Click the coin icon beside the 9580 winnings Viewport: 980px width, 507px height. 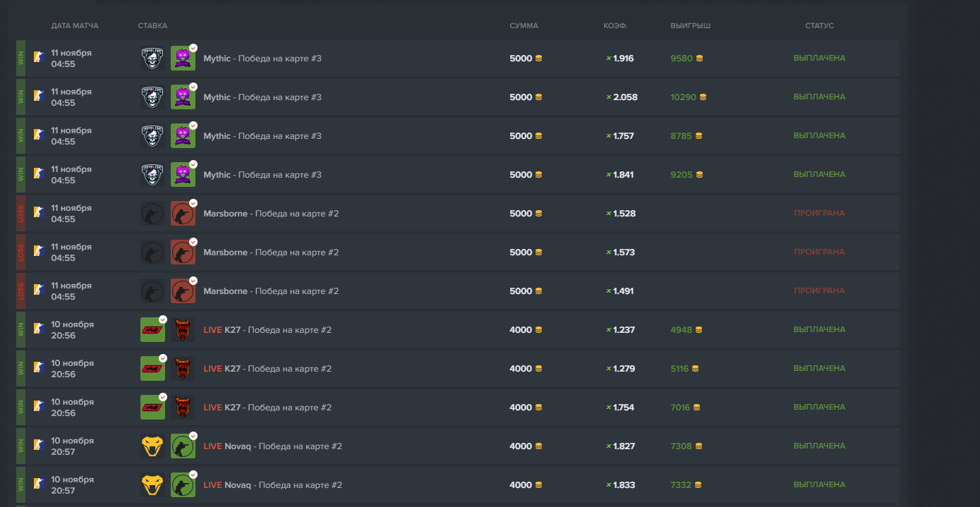pos(699,59)
